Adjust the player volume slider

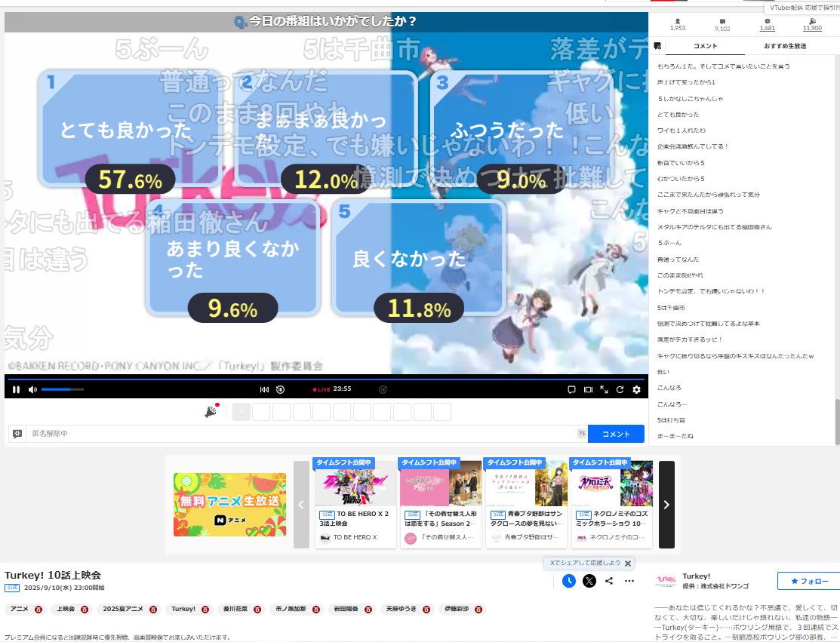pyautogui.click(x=62, y=389)
